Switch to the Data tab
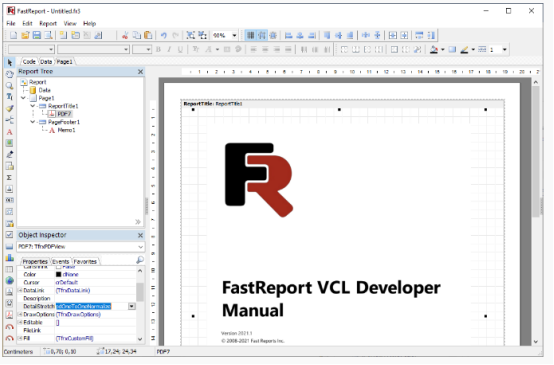This screenshot has height=365, width=554. click(46, 61)
